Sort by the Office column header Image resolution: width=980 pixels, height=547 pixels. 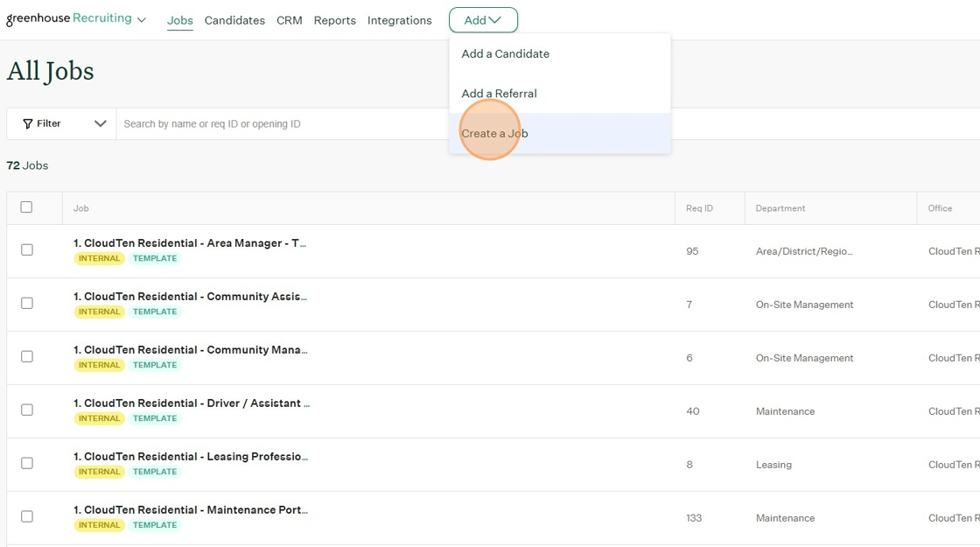(940, 208)
